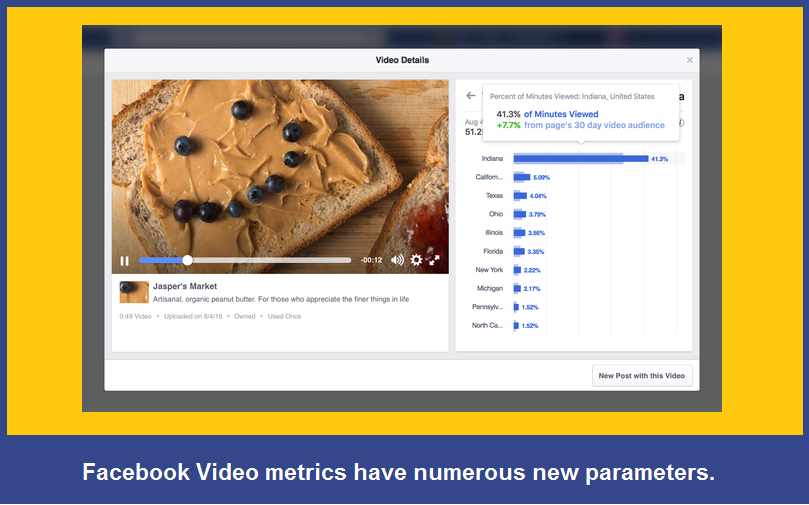
Task: Mute the video using the speaker icon
Action: pyautogui.click(x=397, y=260)
